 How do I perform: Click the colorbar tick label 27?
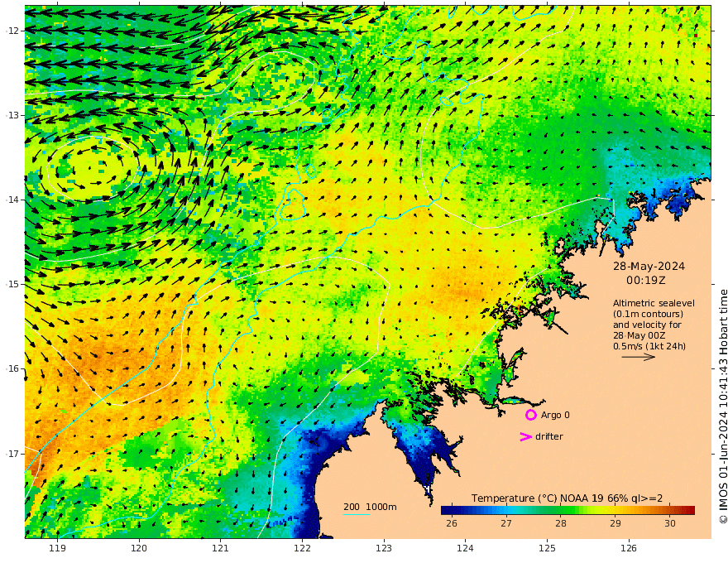click(506, 523)
